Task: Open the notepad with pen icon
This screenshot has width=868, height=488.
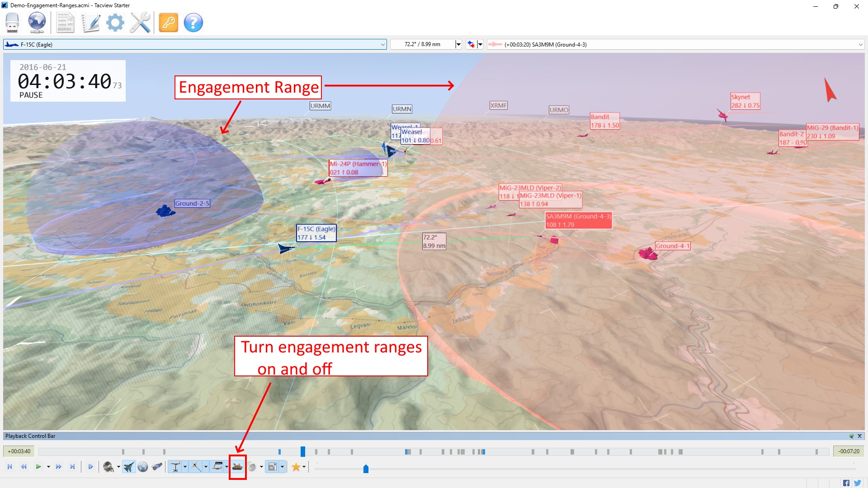Action: pos(91,23)
